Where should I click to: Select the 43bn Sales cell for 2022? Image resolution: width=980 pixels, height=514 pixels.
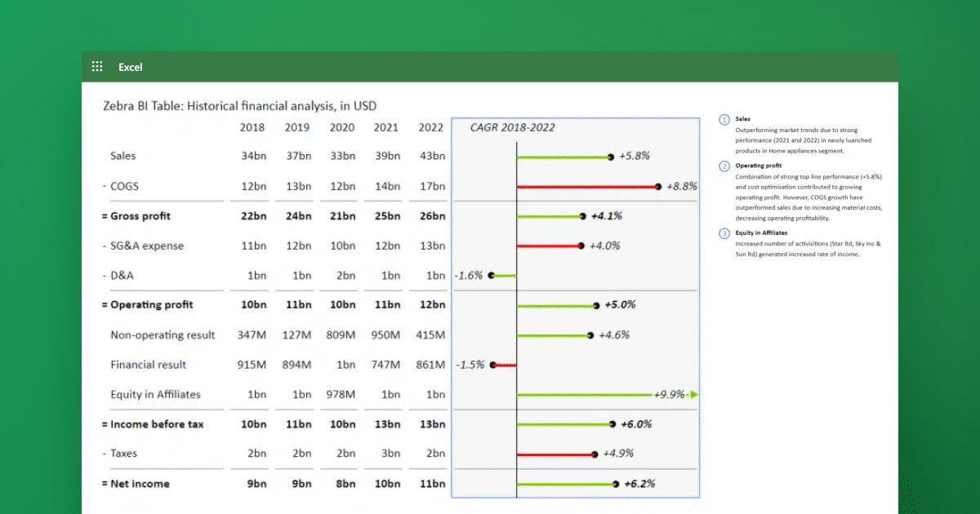434,156
